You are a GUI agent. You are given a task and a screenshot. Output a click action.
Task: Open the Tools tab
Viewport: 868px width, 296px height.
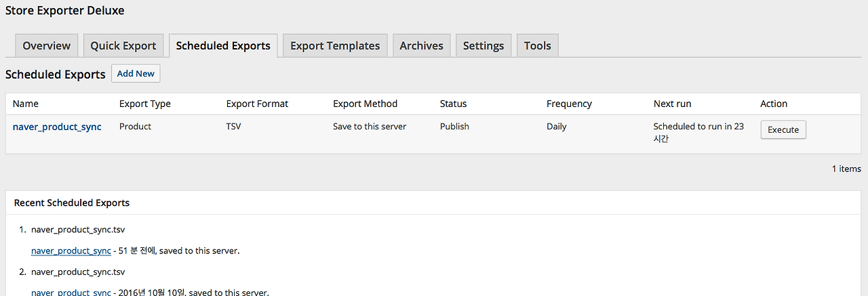pos(537,46)
